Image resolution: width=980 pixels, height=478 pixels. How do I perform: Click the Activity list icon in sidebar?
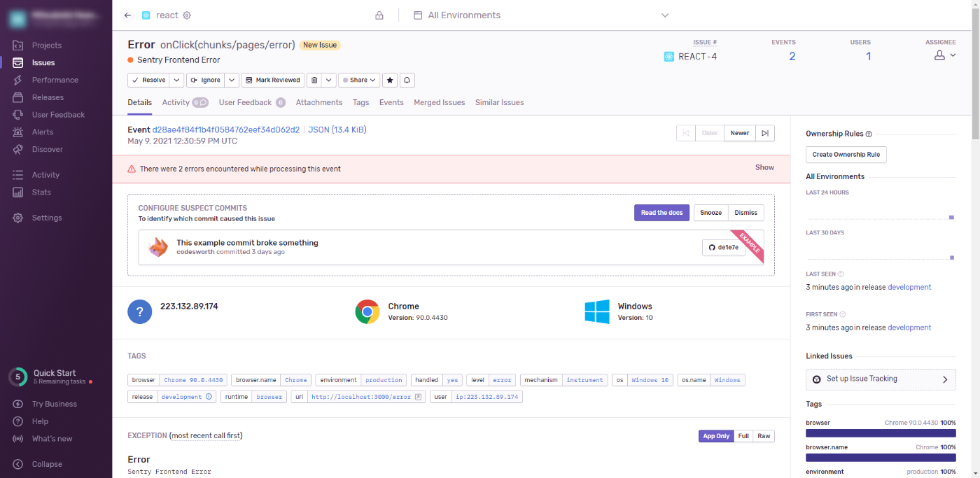18,175
